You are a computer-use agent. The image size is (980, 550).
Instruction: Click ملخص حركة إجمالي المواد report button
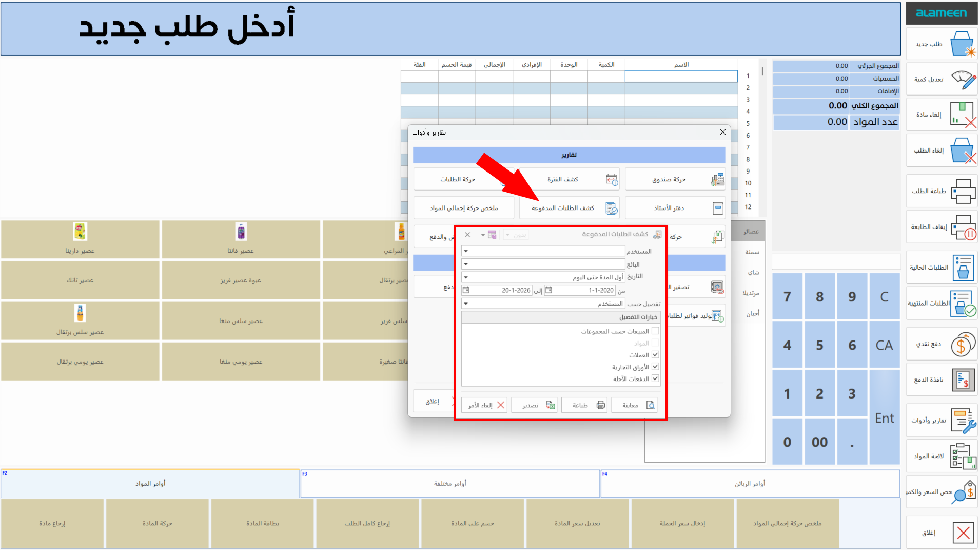click(x=464, y=208)
